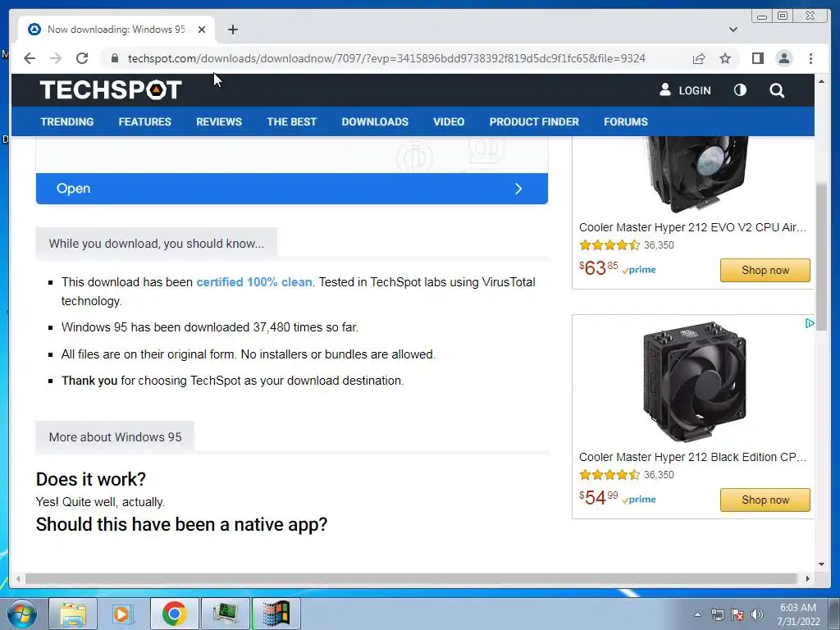Follow the 'certified 100% clean' link
The height and width of the screenshot is (630, 840).
pyautogui.click(x=254, y=282)
